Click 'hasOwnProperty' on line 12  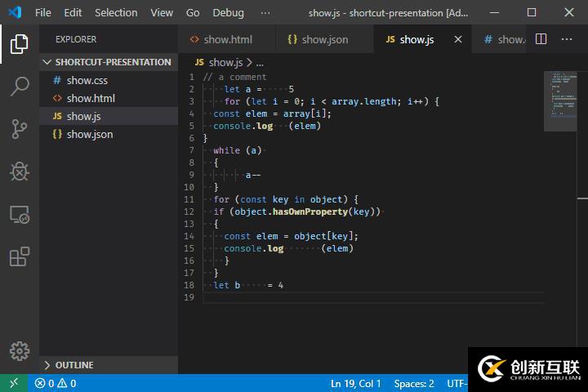pyautogui.click(x=310, y=212)
